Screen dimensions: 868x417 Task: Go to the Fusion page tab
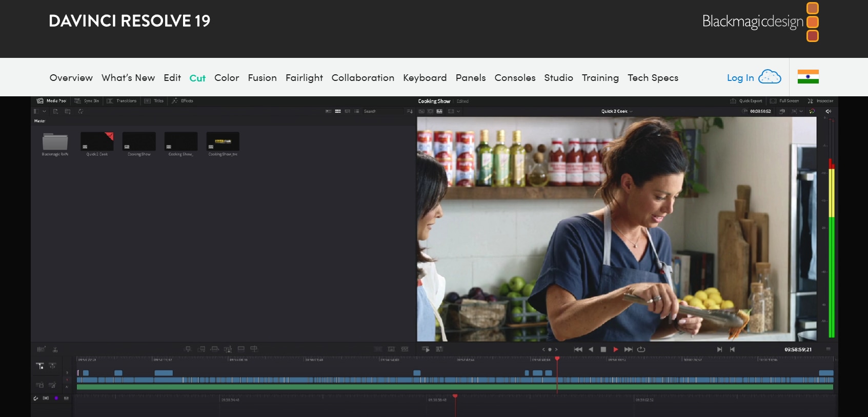coord(263,78)
